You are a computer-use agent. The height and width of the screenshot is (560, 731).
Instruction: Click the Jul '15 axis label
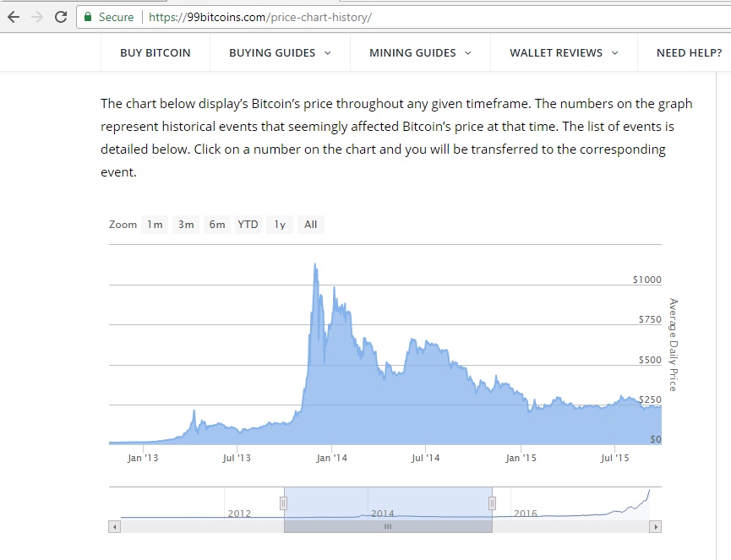(615, 458)
